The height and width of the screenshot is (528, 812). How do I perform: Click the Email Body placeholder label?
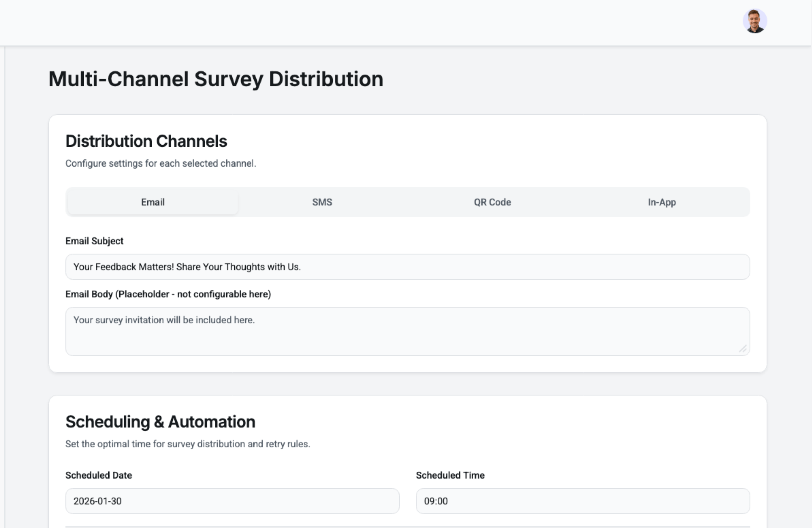point(168,294)
